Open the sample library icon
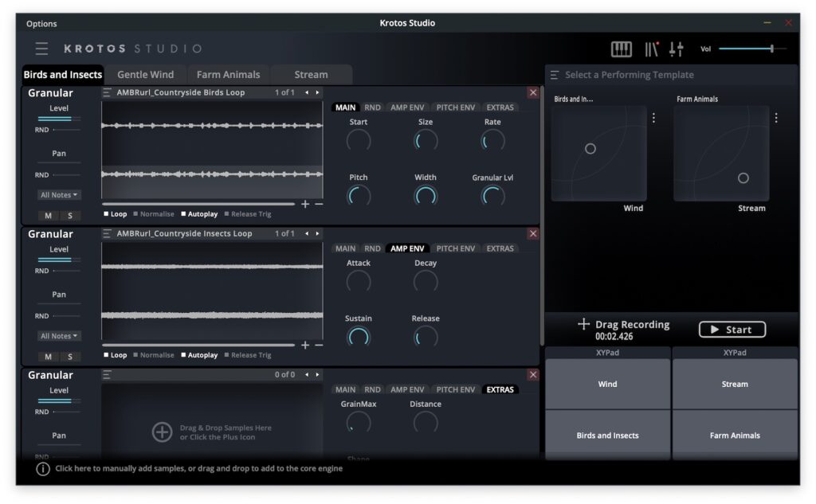The height and width of the screenshot is (504, 816). pos(652,49)
